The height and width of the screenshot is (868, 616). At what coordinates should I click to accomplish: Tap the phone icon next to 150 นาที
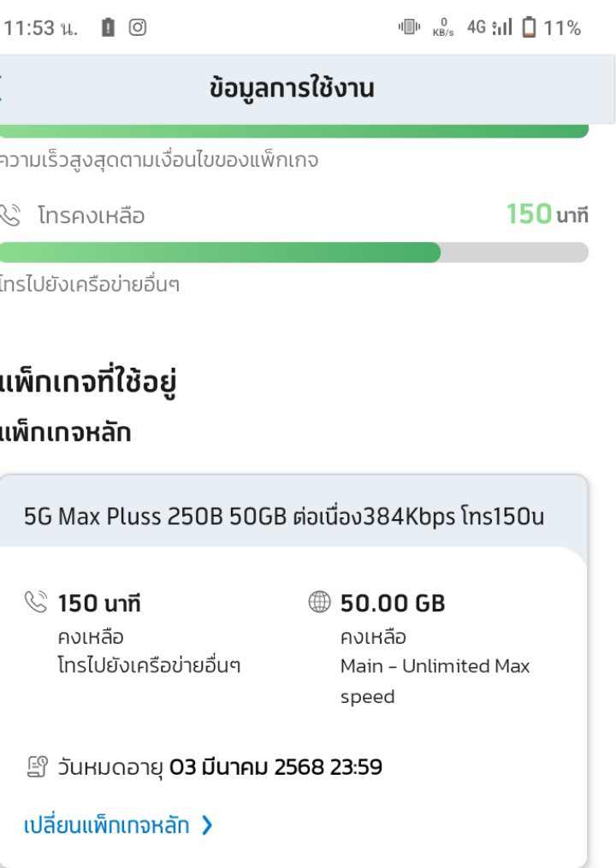(36, 602)
